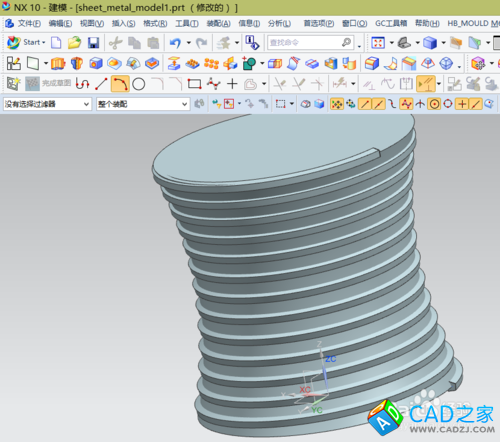Image resolution: width=500 pixels, height=442 pixels.
Task: Click the Save icon in toolbar
Action: pos(93,43)
